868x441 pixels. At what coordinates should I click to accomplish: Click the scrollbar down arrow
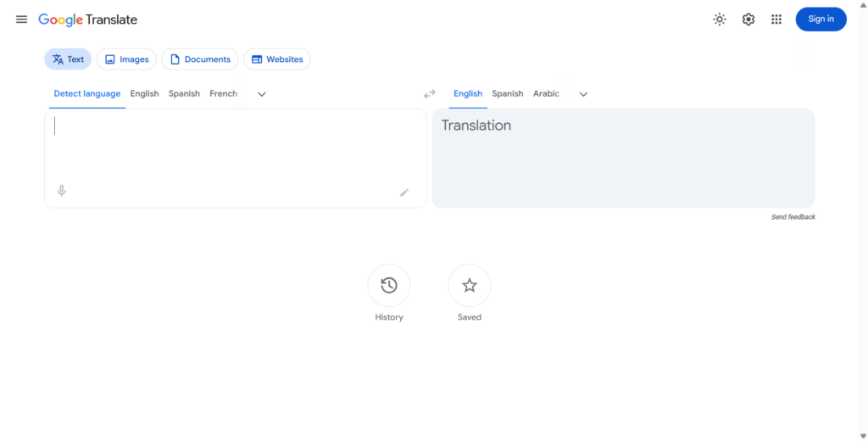click(x=863, y=437)
